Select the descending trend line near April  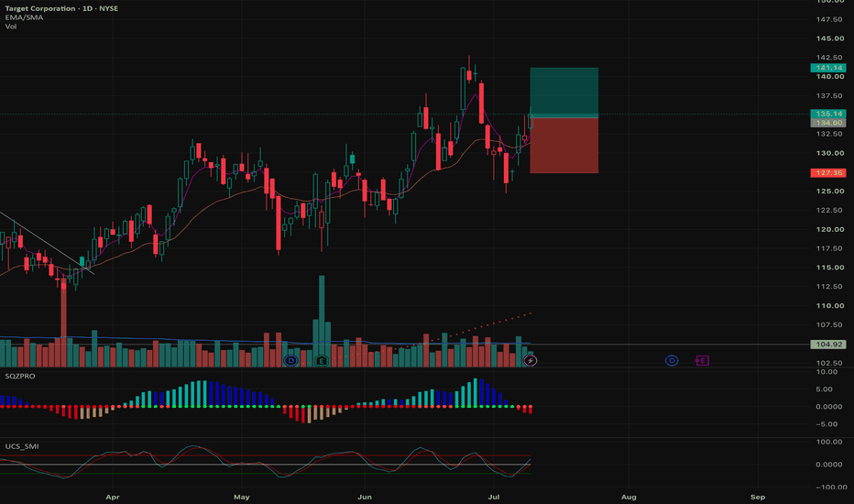point(48,244)
